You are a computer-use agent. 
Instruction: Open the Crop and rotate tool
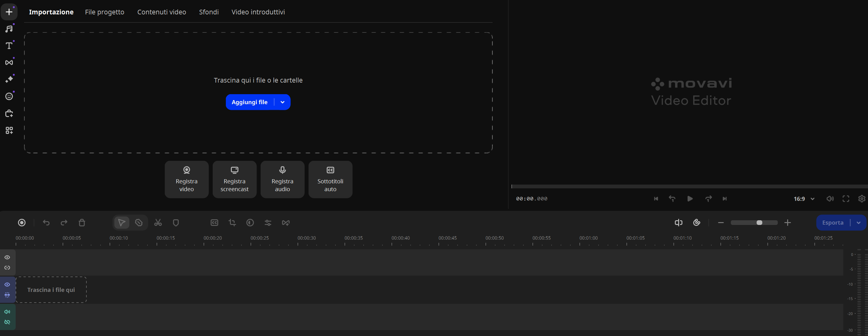(232, 222)
